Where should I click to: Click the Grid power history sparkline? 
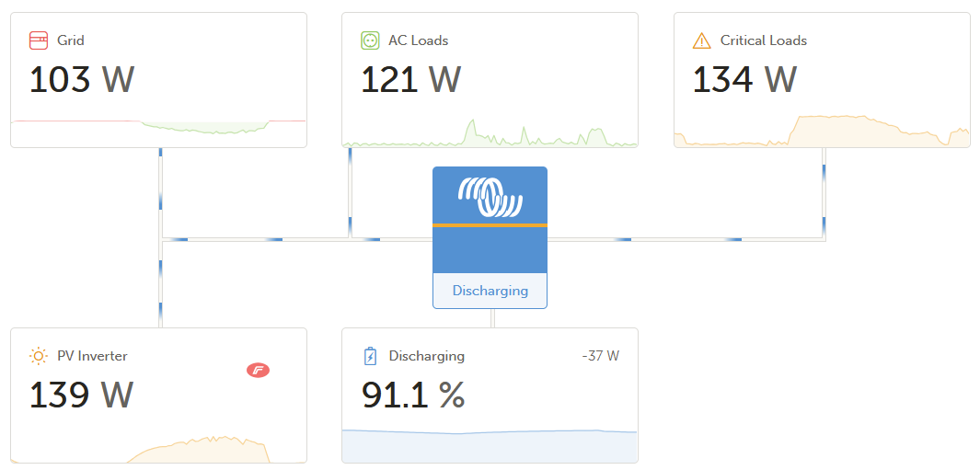point(159,126)
